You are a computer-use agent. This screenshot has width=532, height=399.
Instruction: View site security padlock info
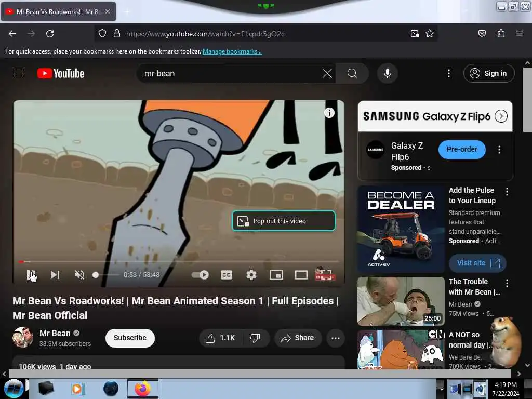117,34
